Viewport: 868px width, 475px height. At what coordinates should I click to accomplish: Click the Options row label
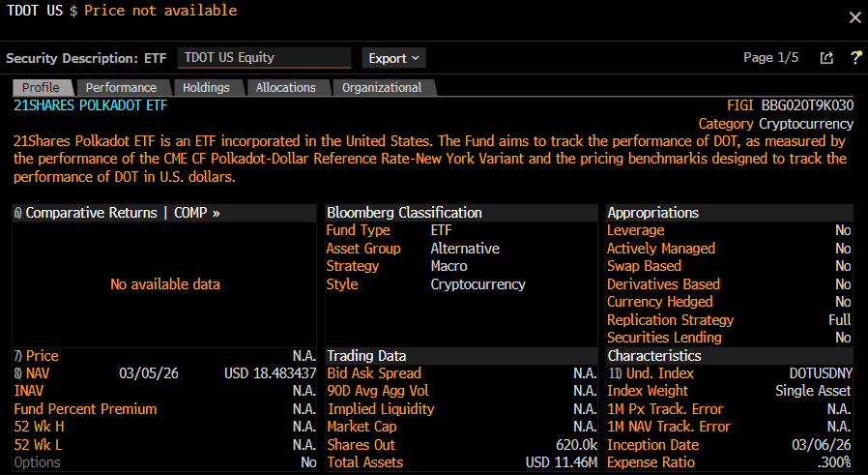[37, 462]
